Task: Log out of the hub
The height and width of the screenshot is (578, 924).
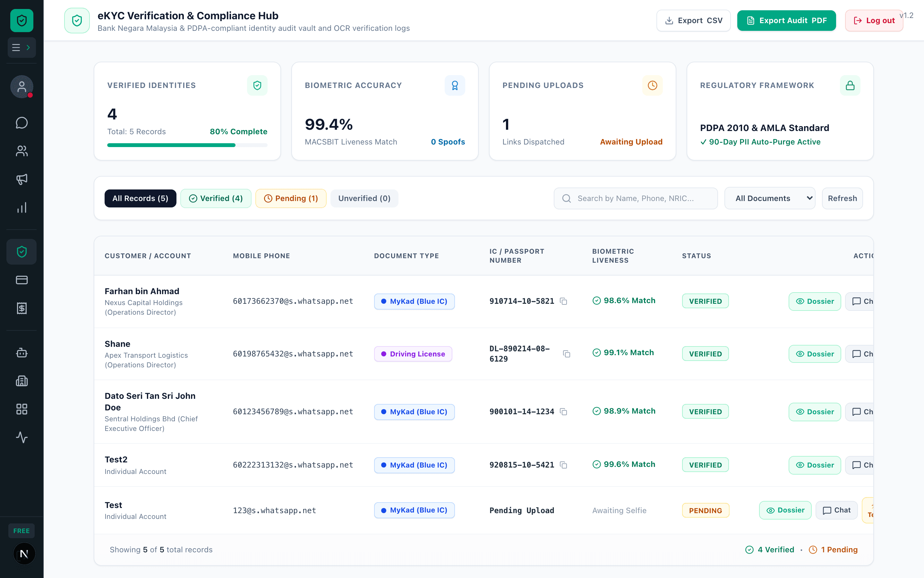Action: pyautogui.click(x=874, y=21)
